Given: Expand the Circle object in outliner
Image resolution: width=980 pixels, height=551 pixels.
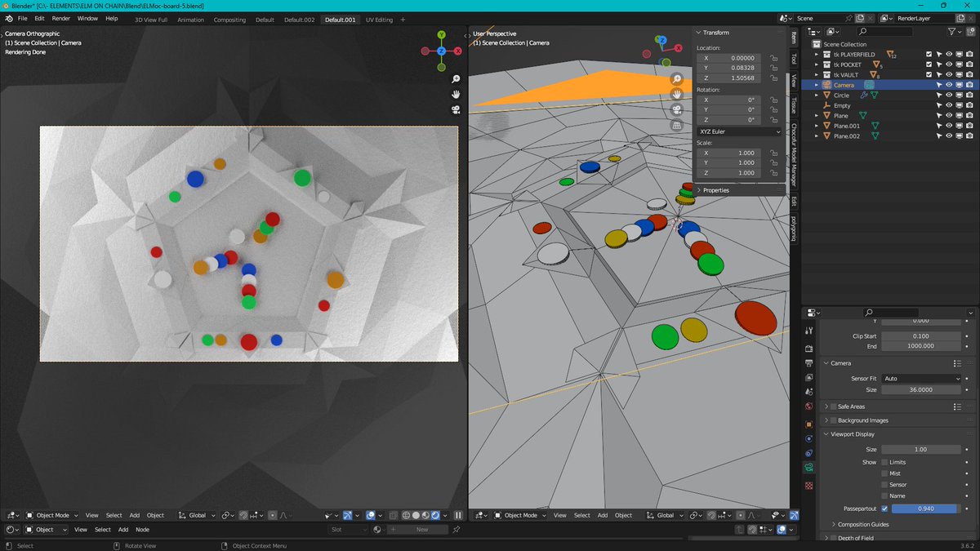Looking at the screenshot, I should [x=817, y=96].
